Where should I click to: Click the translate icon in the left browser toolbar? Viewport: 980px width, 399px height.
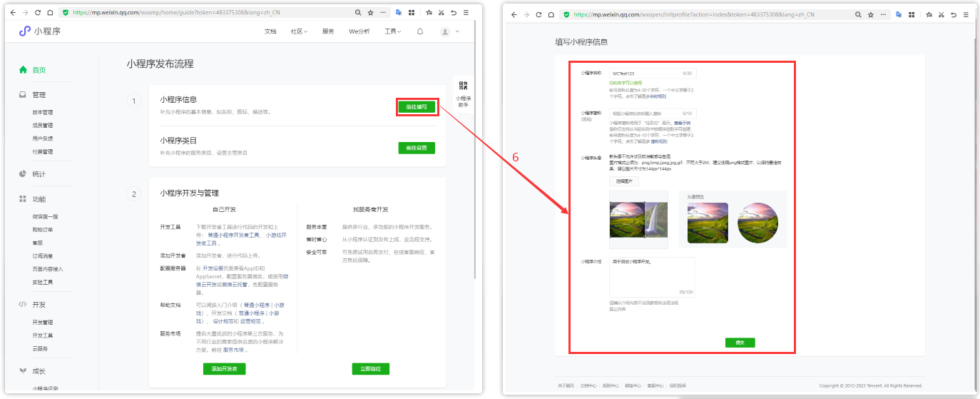click(x=399, y=13)
